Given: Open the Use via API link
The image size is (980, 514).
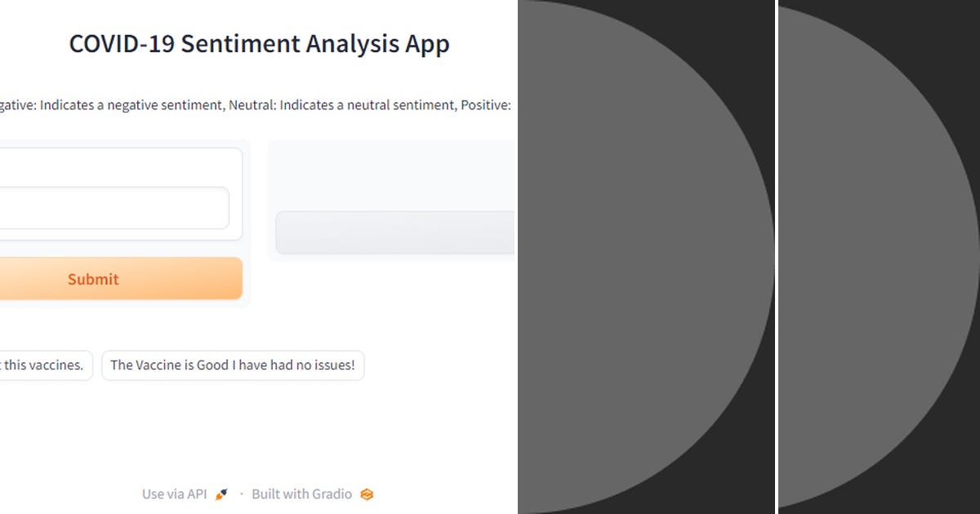Looking at the screenshot, I should click(173, 494).
